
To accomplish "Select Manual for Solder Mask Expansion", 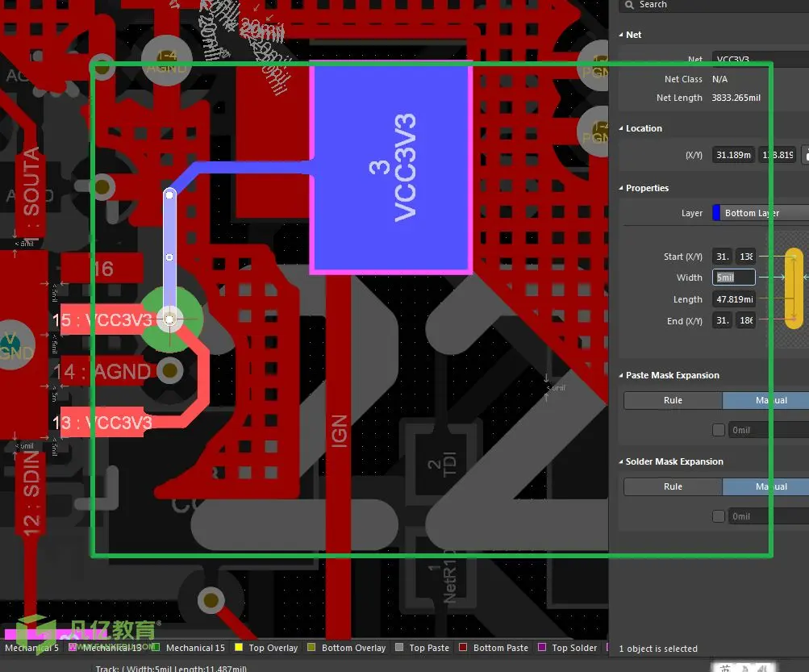I will point(765,486).
